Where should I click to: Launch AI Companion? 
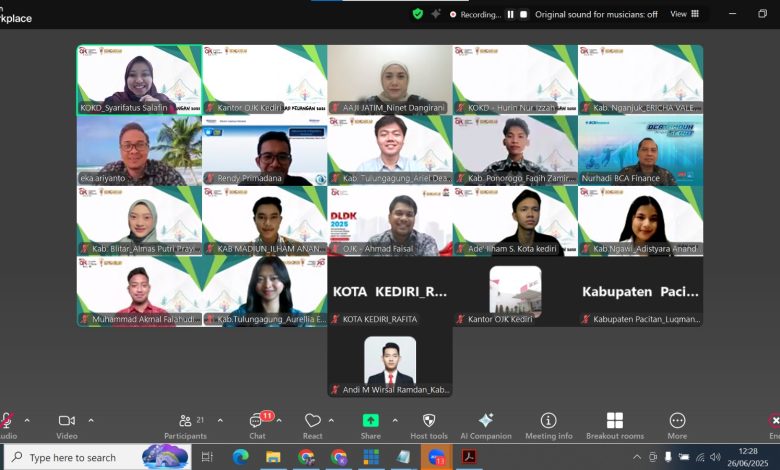pos(485,424)
